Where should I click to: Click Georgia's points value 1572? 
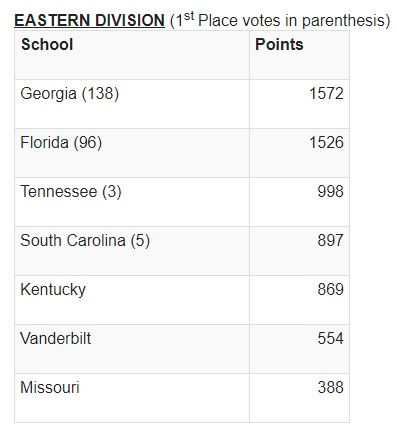point(326,93)
